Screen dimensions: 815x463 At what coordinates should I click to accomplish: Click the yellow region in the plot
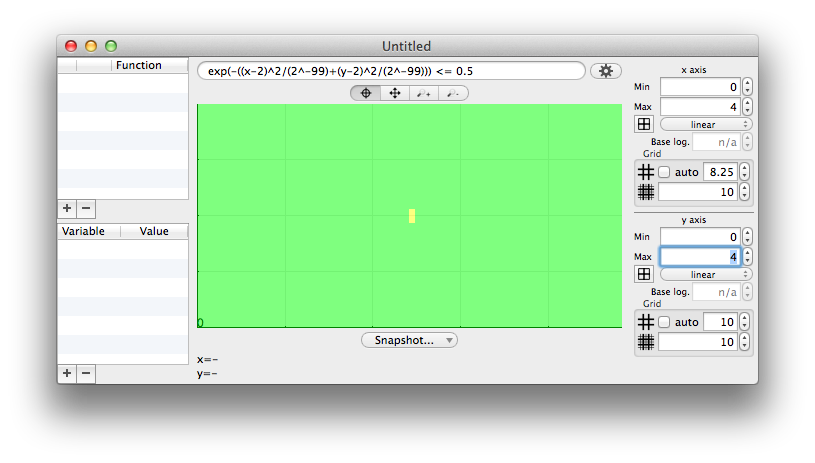point(412,216)
